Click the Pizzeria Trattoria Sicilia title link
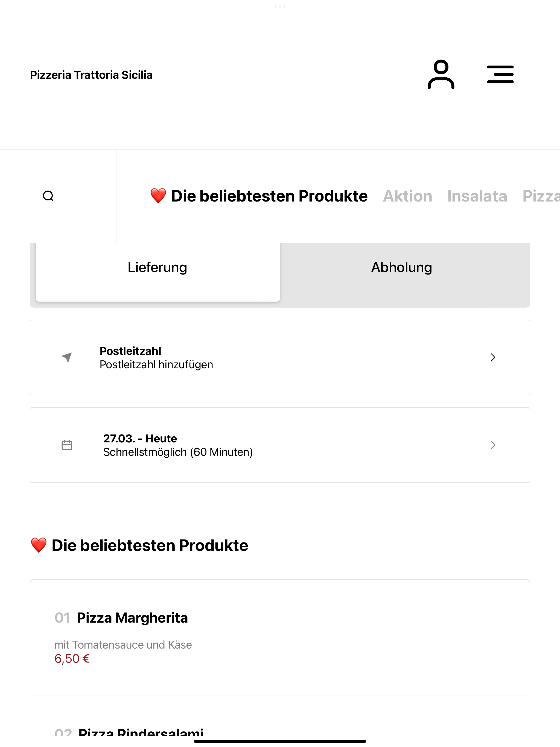This screenshot has height=747, width=560. point(91,75)
